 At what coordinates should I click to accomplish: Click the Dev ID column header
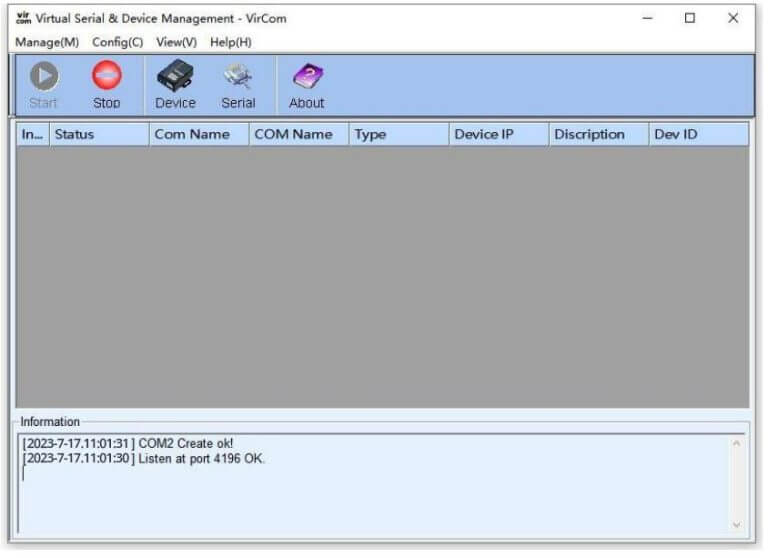point(699,135)
